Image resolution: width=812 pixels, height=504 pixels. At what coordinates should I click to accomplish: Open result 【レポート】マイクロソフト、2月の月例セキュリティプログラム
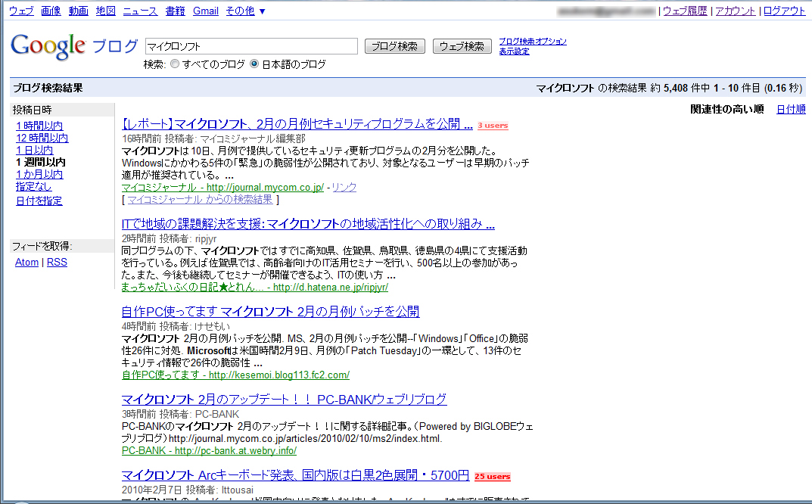click(x=297, y=124)
